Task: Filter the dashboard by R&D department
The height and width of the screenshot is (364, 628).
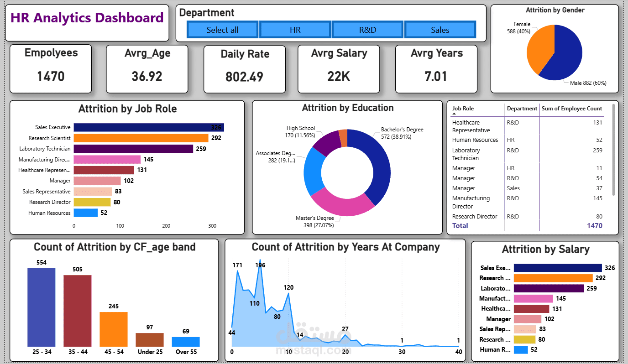Action: pyautogui.click(x=367, y=29)
